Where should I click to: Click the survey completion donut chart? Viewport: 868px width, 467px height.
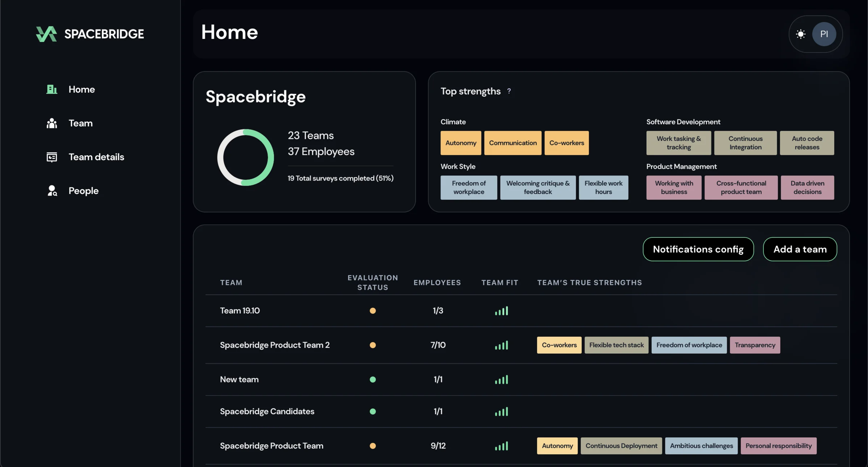(246, 157)
